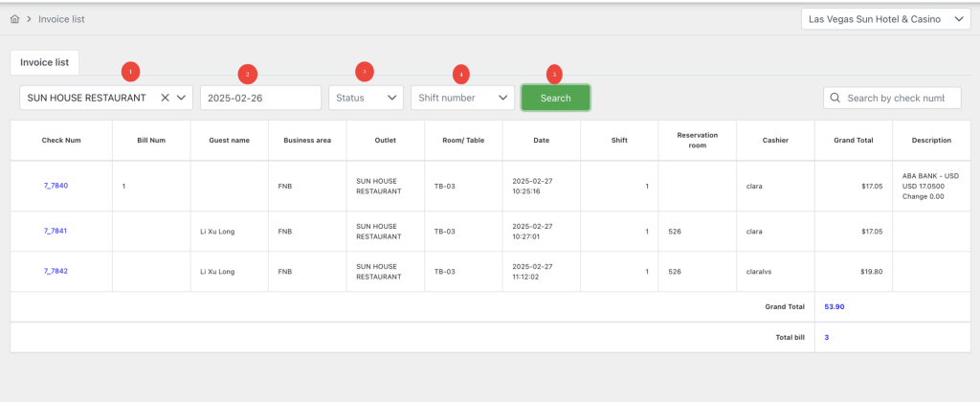Screen dimensions: 980x402
Task: Click the home icon in breadcrumb
Action: tap(14, 19)
